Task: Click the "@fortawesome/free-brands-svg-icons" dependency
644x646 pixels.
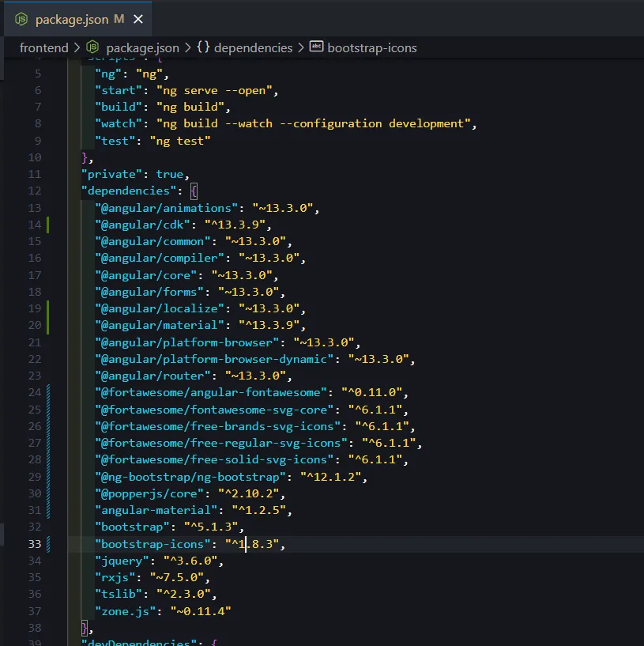Action: [x=218, y=426]
